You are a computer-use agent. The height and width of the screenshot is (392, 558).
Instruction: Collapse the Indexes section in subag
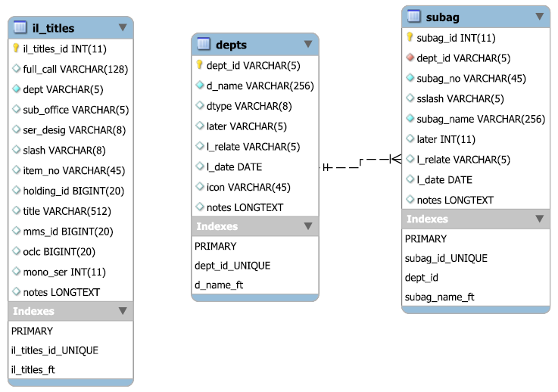(x=539, y=219)
